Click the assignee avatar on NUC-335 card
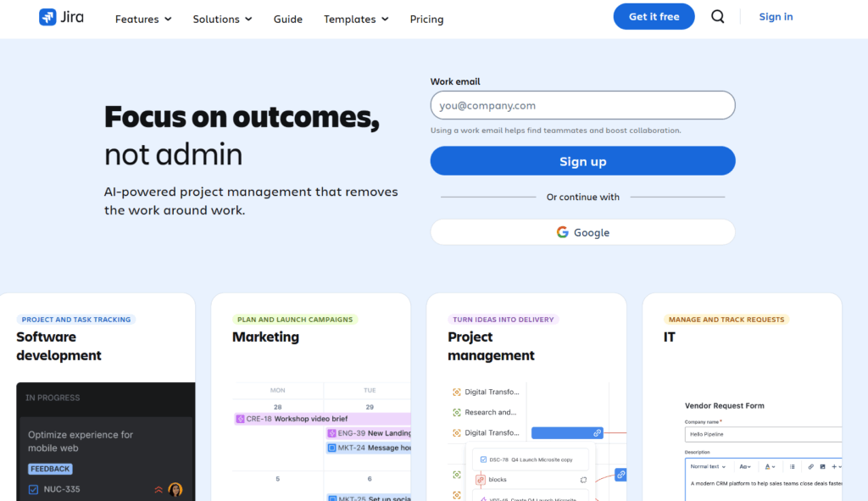Viewport: 868px width, 501px height. click(175, 489)
